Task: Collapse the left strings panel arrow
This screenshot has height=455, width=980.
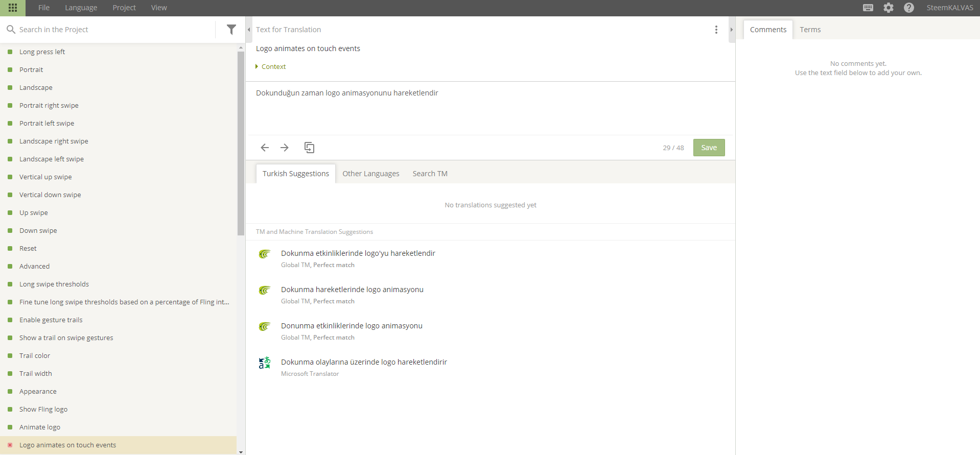Action: coord(249,30)
